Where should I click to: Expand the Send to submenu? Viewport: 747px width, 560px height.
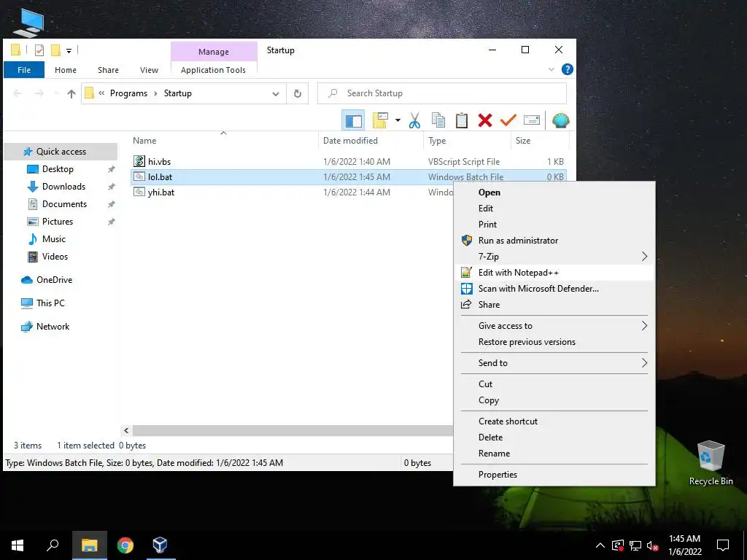coord(554,363)
